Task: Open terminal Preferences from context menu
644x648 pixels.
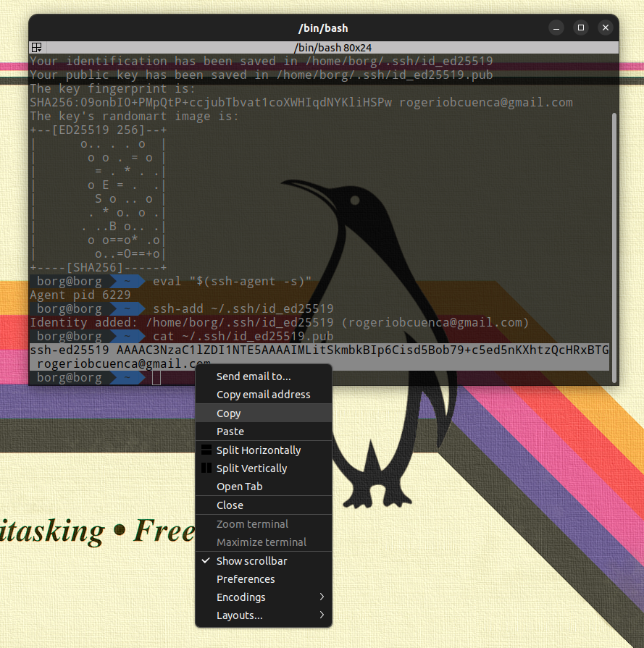Action: point(246,579)
